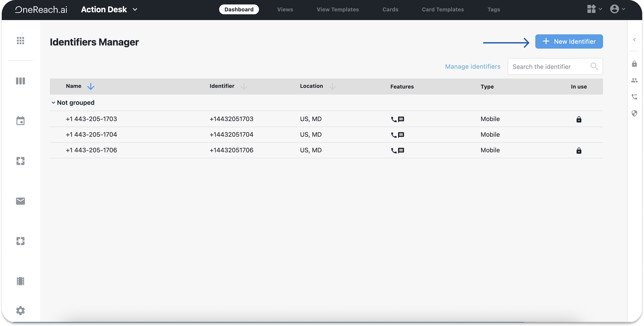The height and width of the screenshot is (326, 644).
Task: Click the three-column board icon in sidebar
Action: tap(20, 81)
